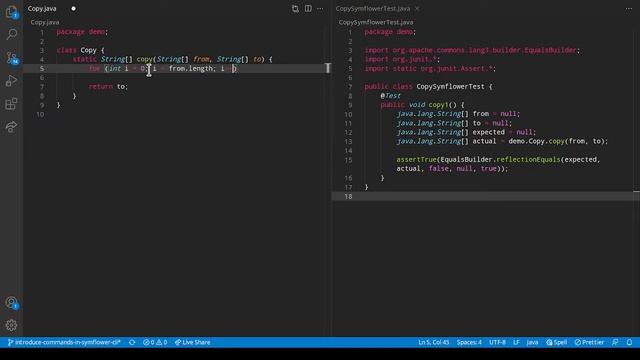Image resolution: width=640 pixels, height=360 pixels.
Task: Click the Ln 5, Col 45 cursor position
Action: (433, 342)
